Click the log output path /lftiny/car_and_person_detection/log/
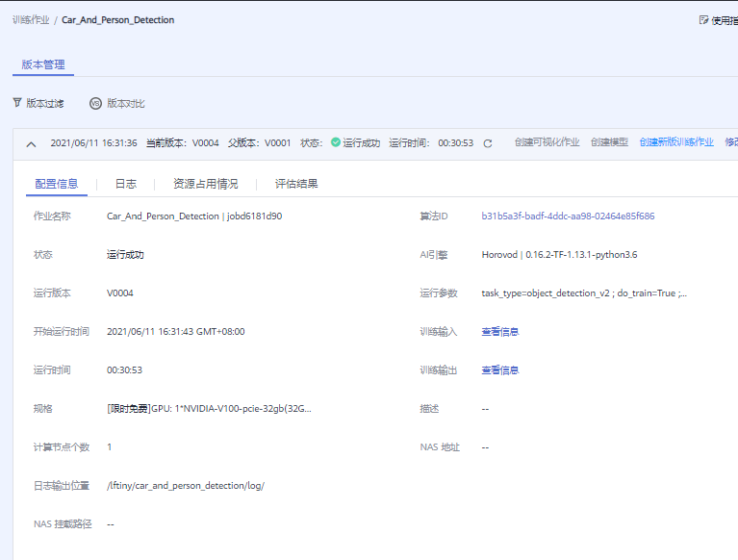Screen dimensions: 738x560 [x=186, y=486]
